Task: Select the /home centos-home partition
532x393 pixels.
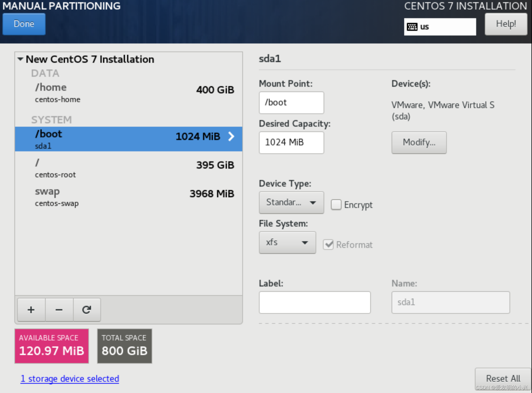Action: 129,93
